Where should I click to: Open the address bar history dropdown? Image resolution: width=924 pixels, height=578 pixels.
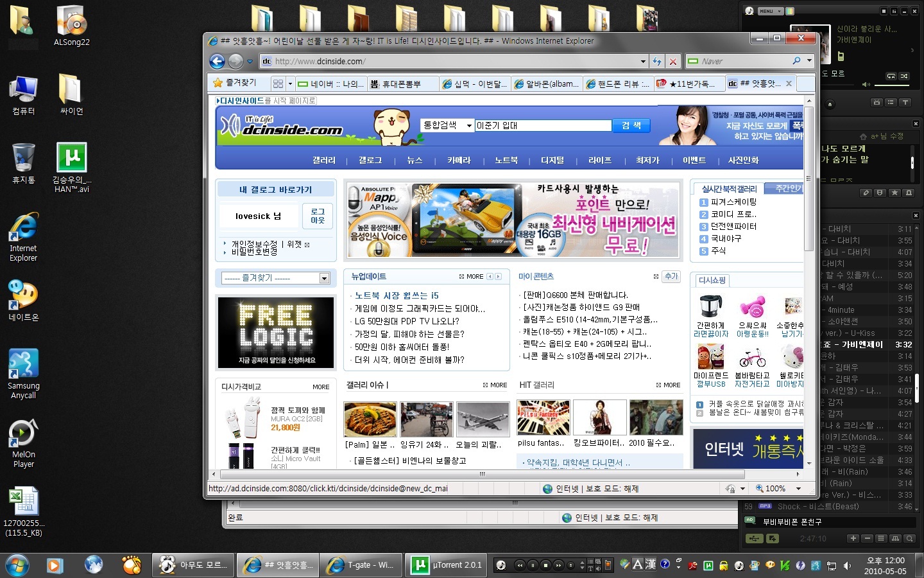[643, 62]
